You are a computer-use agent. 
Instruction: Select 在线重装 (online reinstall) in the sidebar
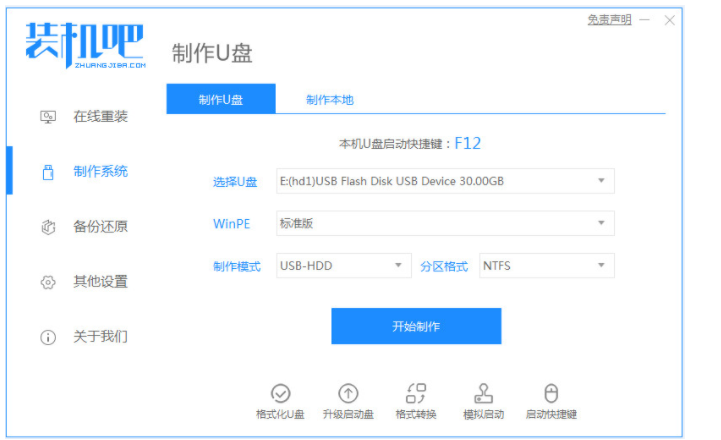pos(100,117)
